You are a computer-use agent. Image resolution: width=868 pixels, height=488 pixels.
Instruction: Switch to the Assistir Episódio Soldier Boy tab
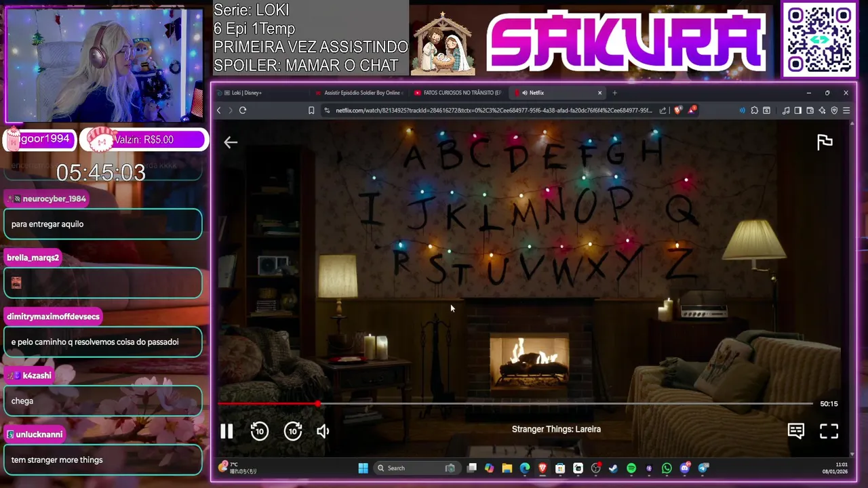tap(359, 93)
